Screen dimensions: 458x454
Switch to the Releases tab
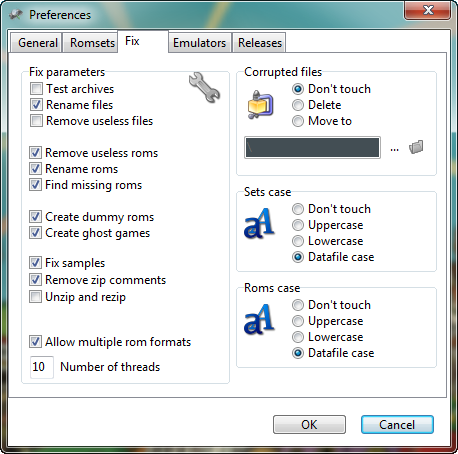point(259,43)
